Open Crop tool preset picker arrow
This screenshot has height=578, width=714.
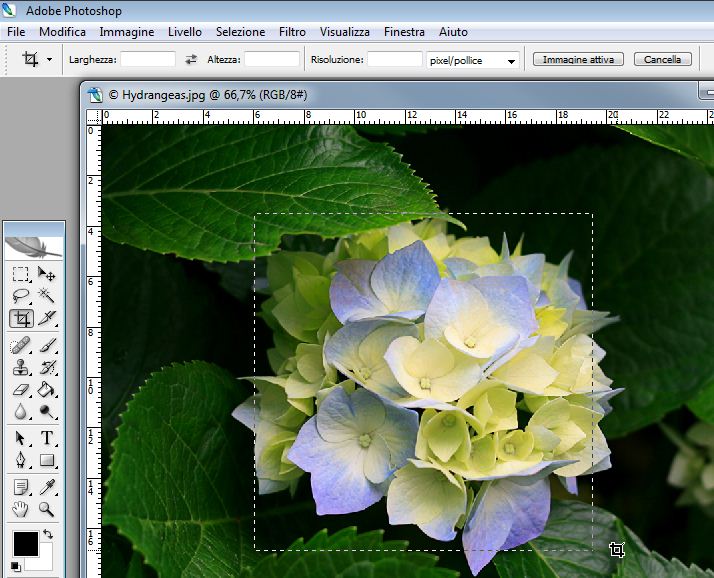49,59
